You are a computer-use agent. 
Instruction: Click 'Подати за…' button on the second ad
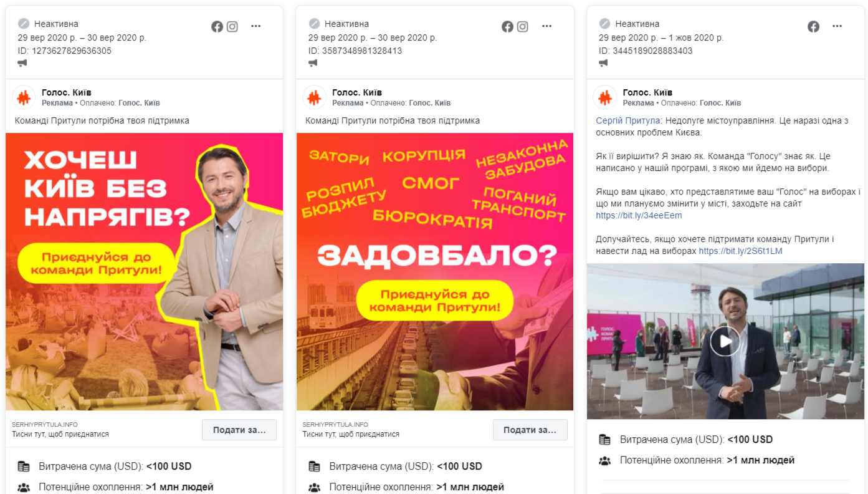(x=530, y=430)
